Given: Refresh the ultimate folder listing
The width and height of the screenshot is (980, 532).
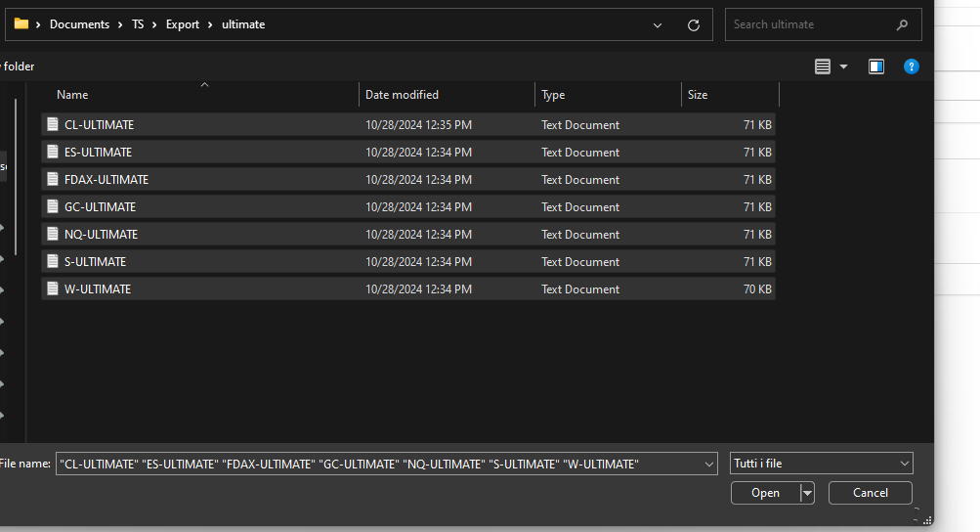Looking at the screenshot, I should tap(693, 25).
